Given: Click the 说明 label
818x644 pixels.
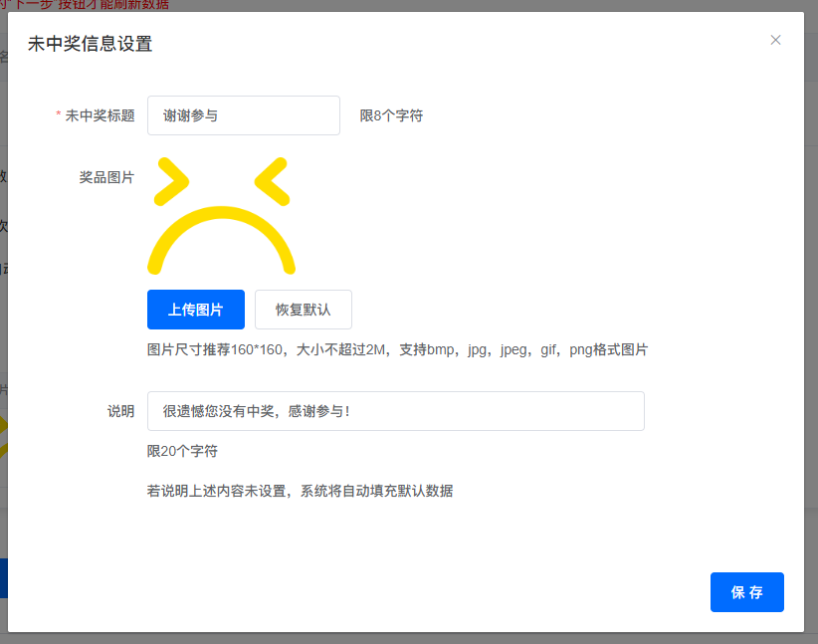Looking at the screenshot, I should [120, 411].
